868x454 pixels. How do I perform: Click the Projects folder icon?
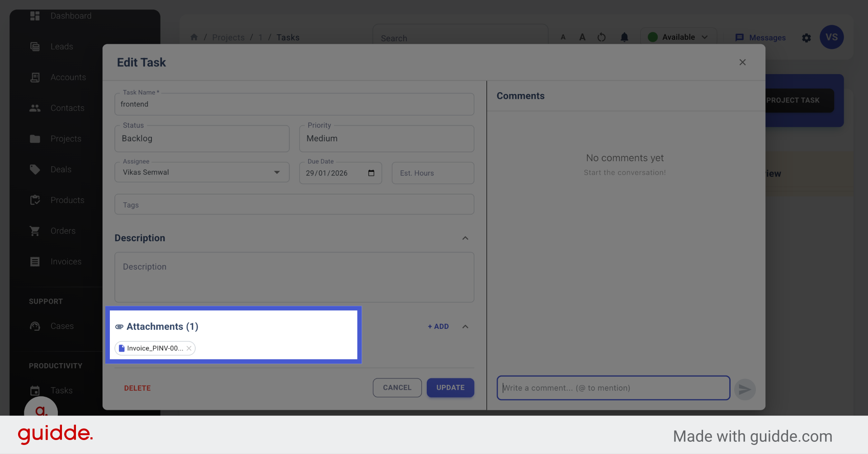coord(35,139)
